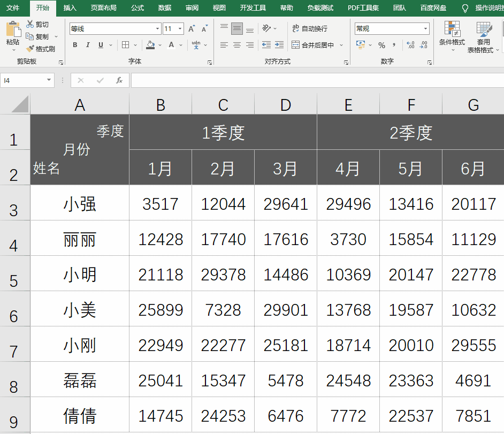504x434 pixels.
Task: Align text left
Action: pyautogui.click(x=224, y=45)
